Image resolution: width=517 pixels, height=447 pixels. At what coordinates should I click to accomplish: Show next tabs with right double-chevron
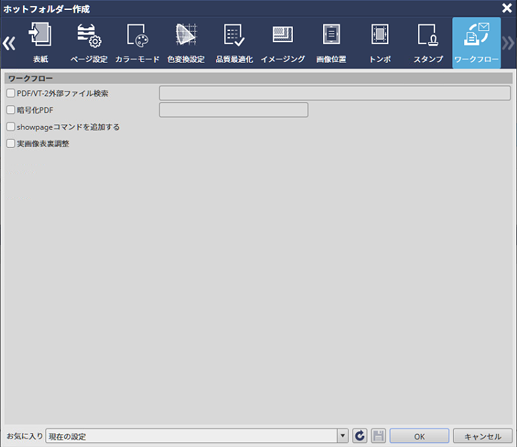[x=508, y=43]
